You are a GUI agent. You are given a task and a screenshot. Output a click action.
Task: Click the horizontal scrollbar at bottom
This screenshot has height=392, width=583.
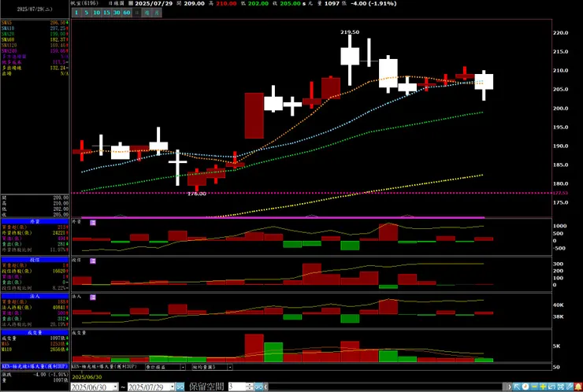click(x=384, y=386)
